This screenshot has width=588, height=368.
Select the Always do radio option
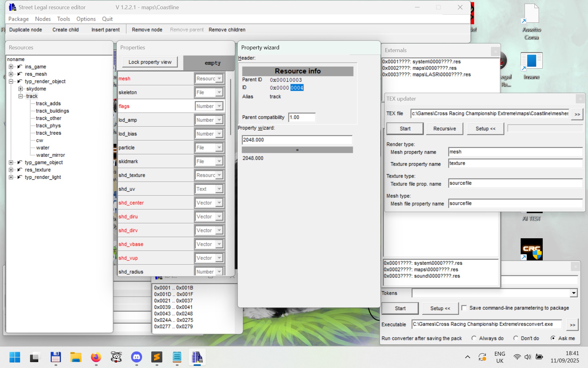click(x=474, y=338)
